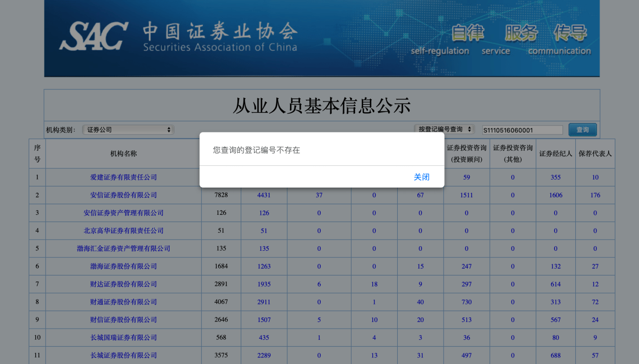
Task: Open 长城证券股份有限公司 link
Action: click(123, 355)
